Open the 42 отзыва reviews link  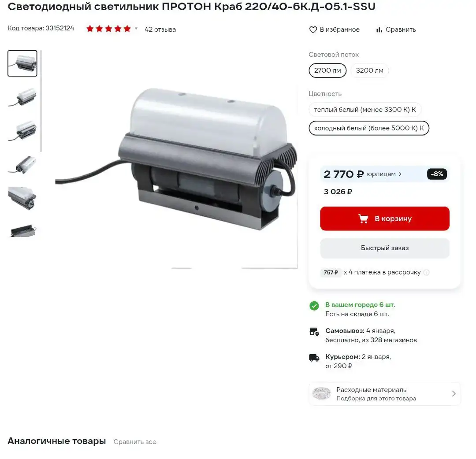[x=160, y=30]
